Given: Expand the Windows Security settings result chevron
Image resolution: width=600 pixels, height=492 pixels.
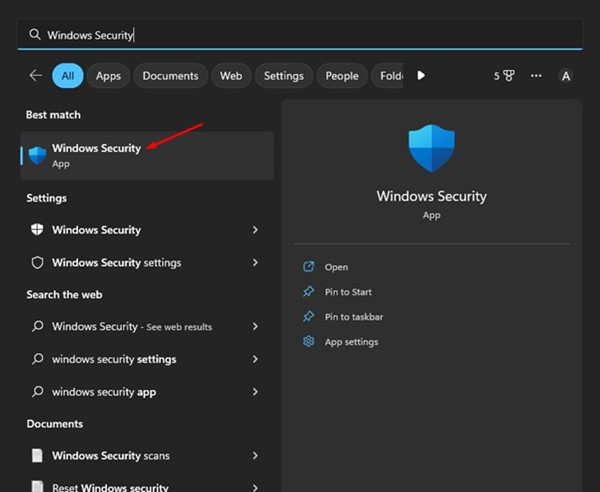Looking at the screenshot, I should point(255,263).
